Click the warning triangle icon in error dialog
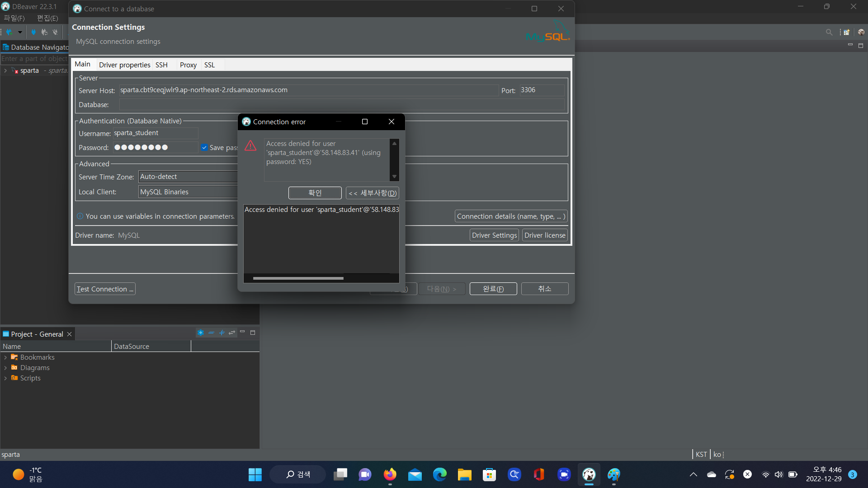This screenshot has width=868, height=488. click(250, 145)
